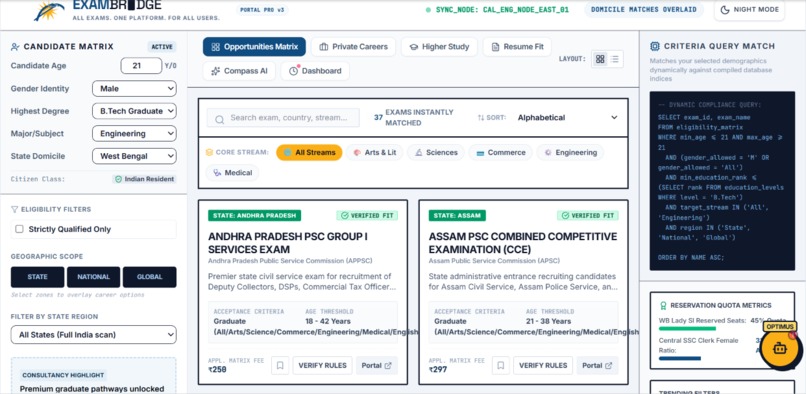Open the Filter by State Region dropdown
806x394 pixels.
click(94, 335)
